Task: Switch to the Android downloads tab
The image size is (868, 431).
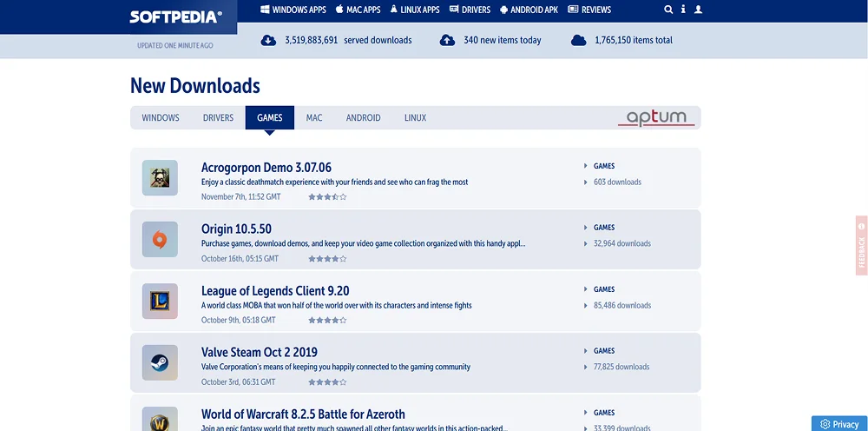Action: click(363, 118)
